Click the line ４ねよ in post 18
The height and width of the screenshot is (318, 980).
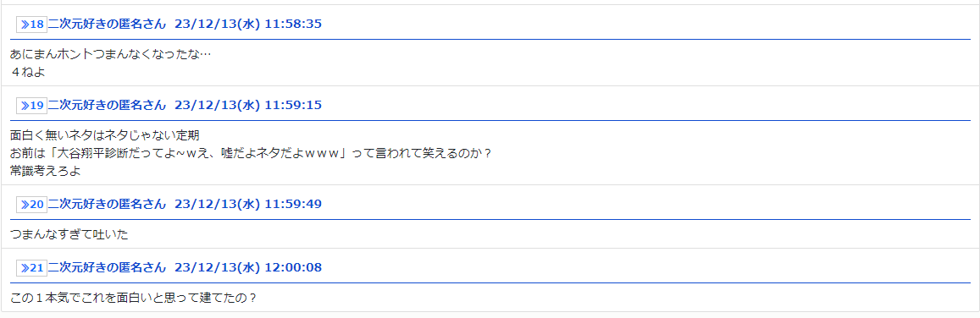[x=28, y=72]
